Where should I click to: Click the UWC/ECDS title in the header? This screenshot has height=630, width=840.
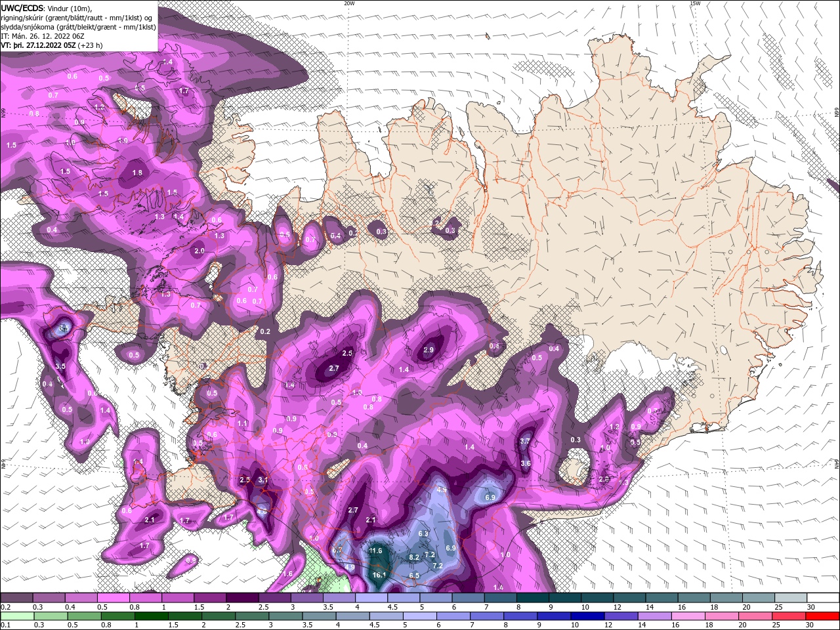tap(22, 8)
